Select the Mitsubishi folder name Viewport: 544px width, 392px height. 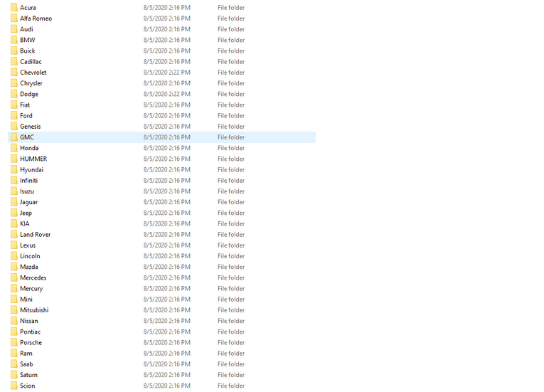point(34,310)
